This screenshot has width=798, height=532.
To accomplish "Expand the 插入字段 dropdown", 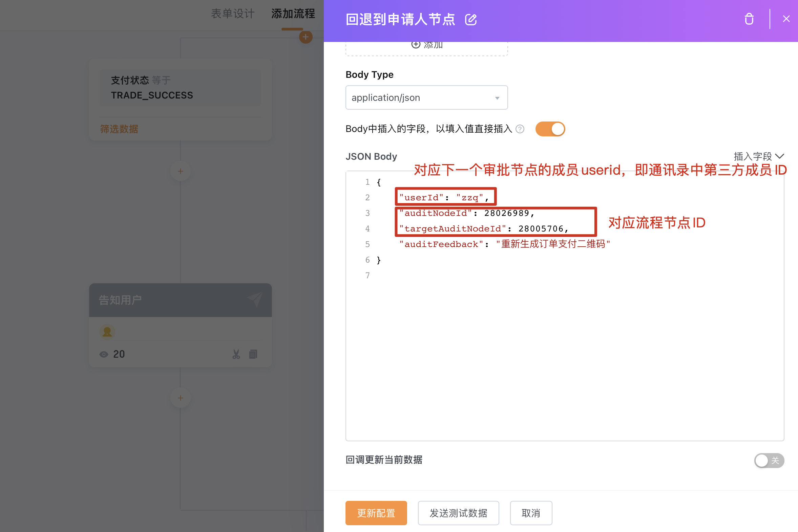I will [x=759, y=156].
